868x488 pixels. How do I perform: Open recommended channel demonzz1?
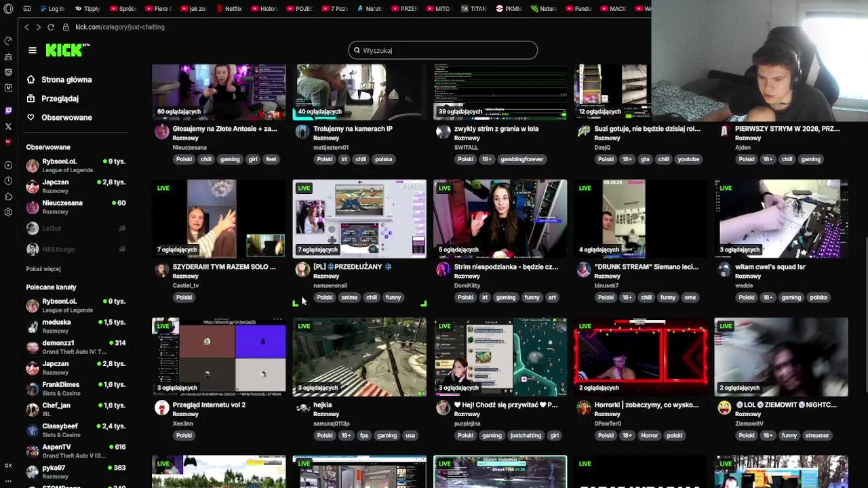pos(76,347)
